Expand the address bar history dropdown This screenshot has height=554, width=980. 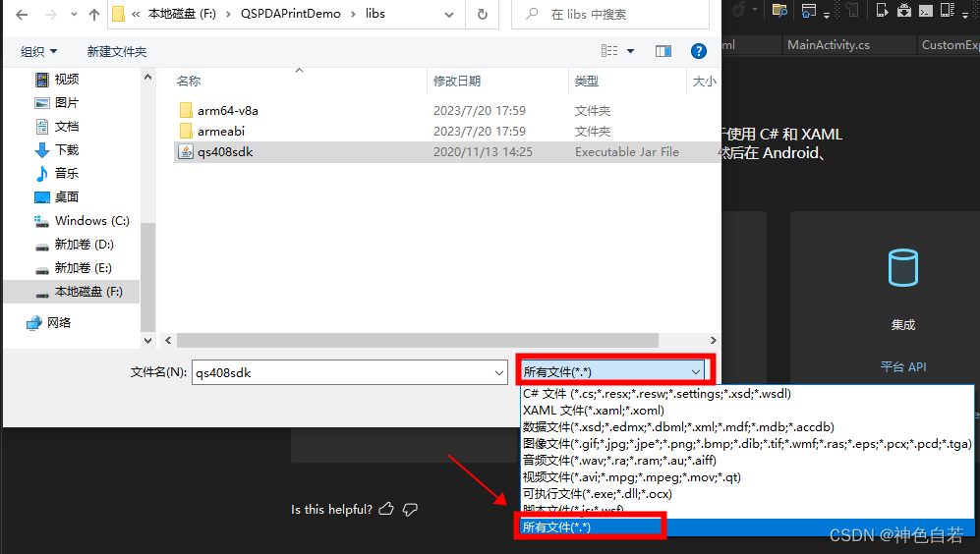point(449,15)
